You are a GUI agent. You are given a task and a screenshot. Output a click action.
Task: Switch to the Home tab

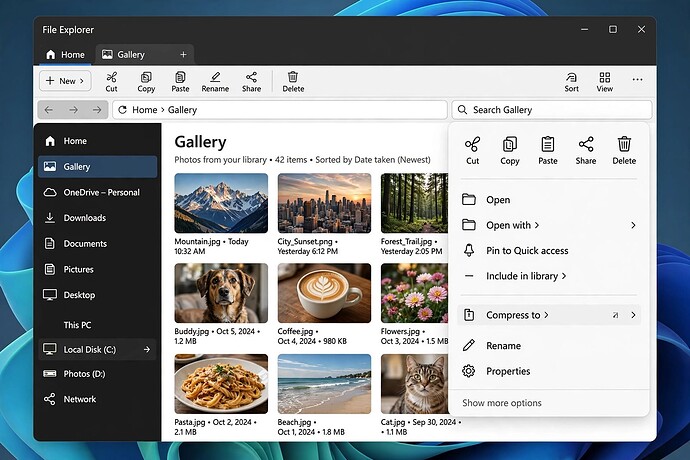(x=65, y=55)
